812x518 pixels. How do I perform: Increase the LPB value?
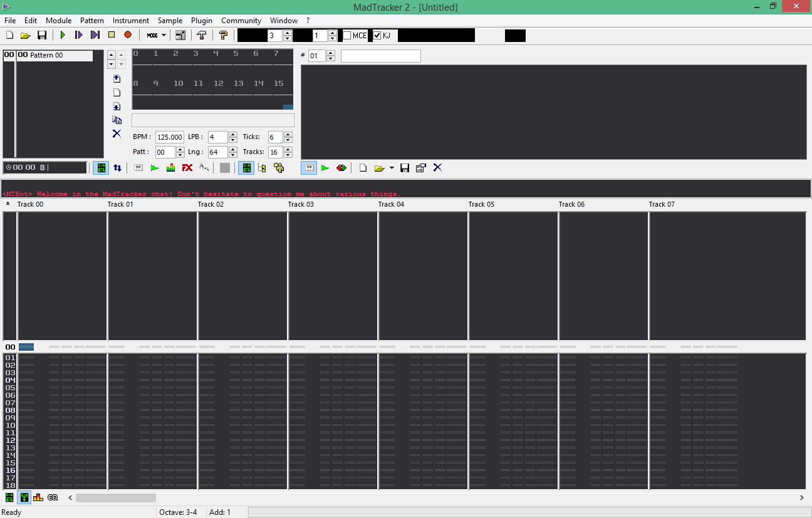point(233,134)
